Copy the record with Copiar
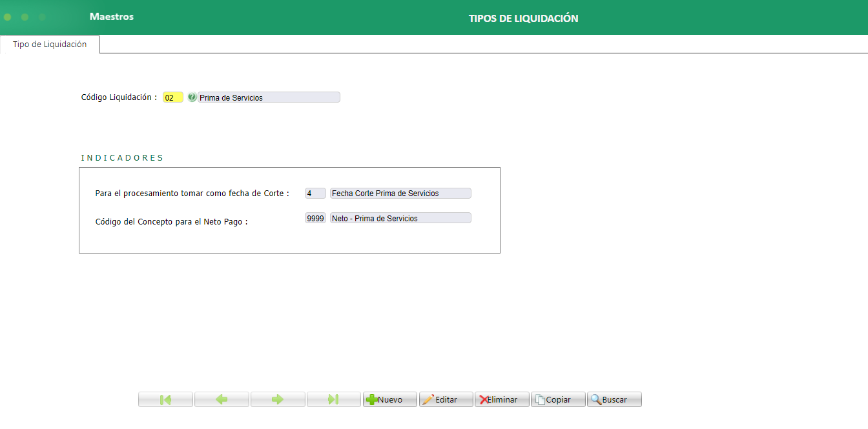The width and height of the screenshot is (868, 429). [x=558, y=399]
